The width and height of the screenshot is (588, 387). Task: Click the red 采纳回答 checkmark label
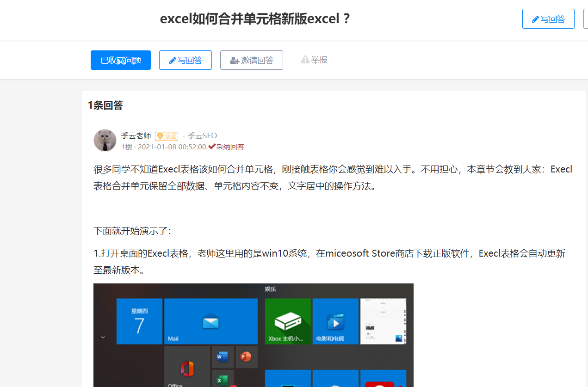tap(227, 147)
